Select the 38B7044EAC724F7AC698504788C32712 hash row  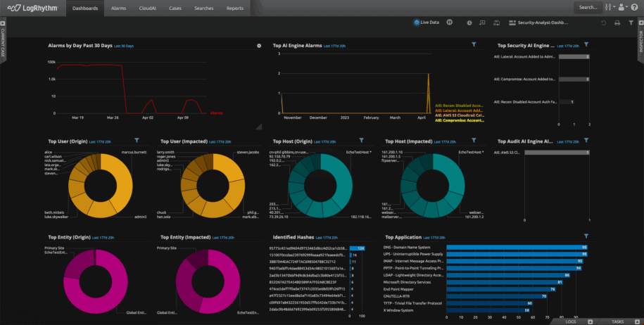(302, 262)
